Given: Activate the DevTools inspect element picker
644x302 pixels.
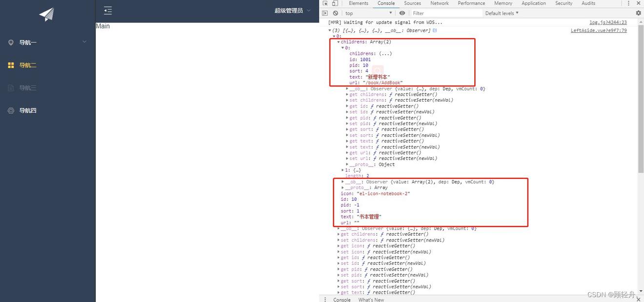Looking at the screenshot, I should coord(325,3).
